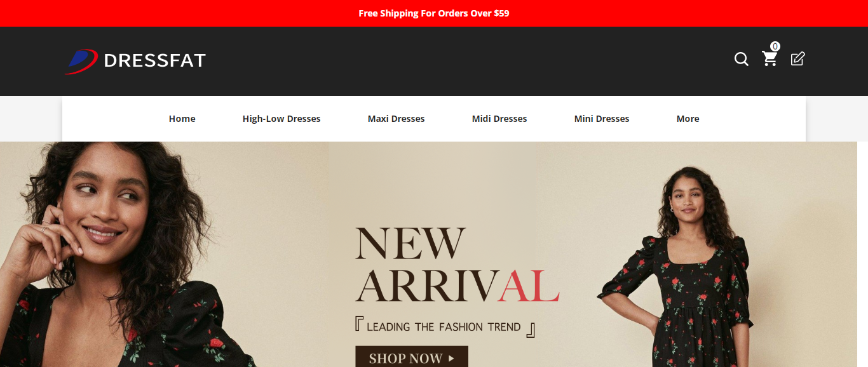Click the beige hero banner background

(x=434, y=184)
